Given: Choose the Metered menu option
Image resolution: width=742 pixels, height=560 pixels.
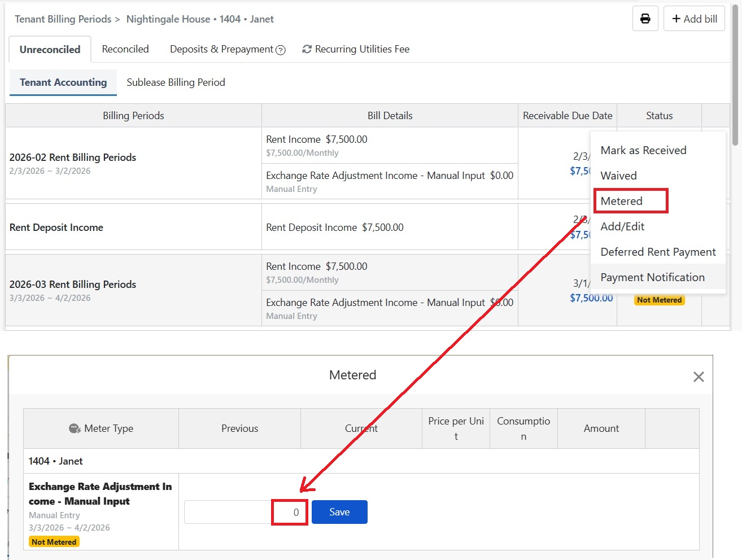Looking at the screenshot, I should click(x=621, y=201).
